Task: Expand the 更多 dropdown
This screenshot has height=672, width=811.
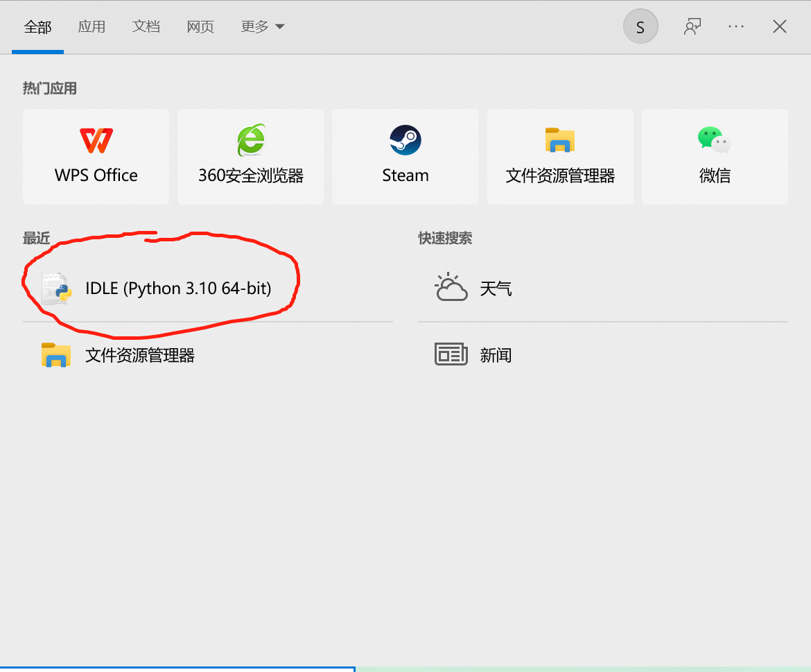Action: (x=263, y=27)
